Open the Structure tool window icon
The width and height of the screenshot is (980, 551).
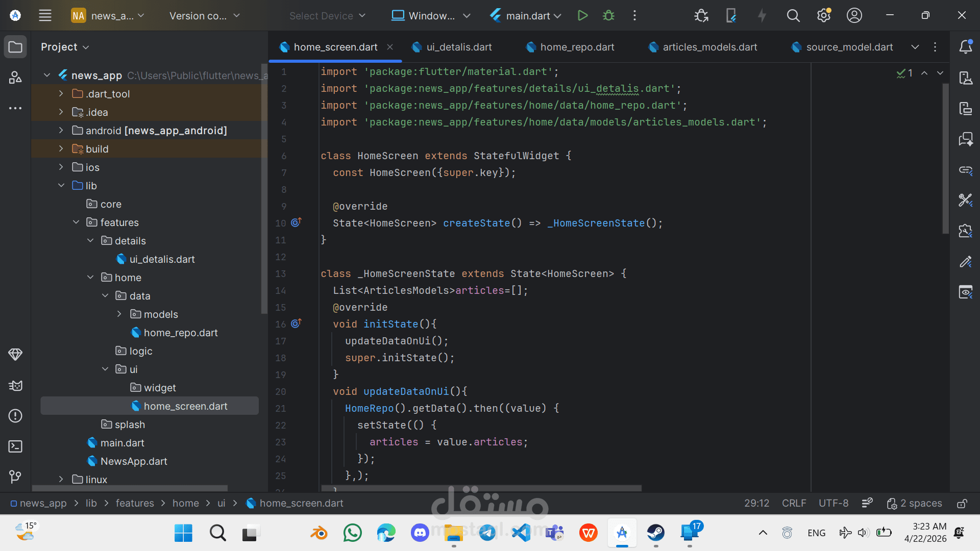coord(15,78)
